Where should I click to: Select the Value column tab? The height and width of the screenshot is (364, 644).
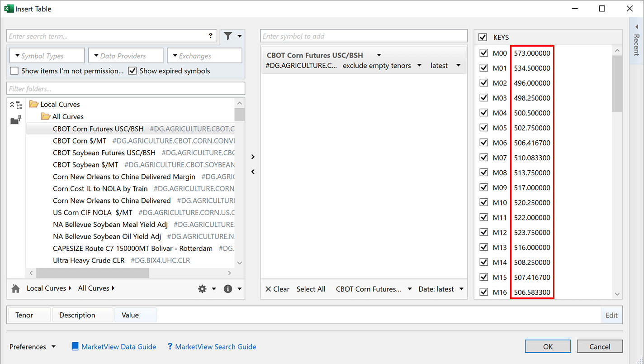pyautogui.click(x=135, y=315)
